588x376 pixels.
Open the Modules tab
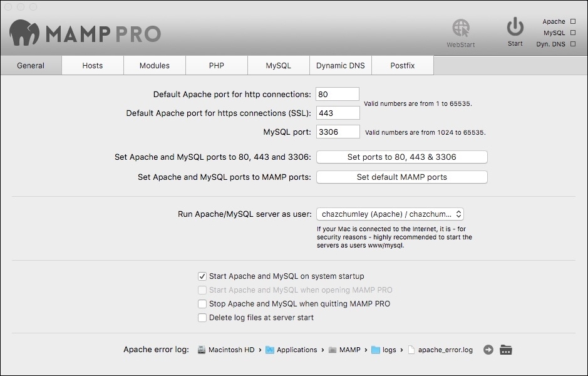pyautogui.click(x=155, y=66)
